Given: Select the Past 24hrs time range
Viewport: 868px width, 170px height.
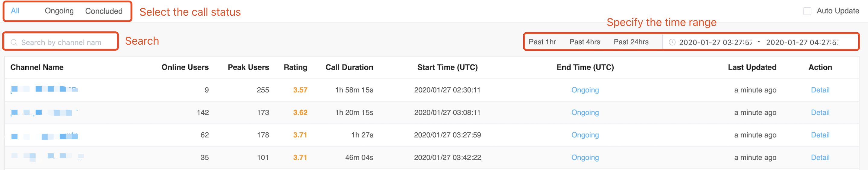Looking at the screenshot, I should click(631, 42).
